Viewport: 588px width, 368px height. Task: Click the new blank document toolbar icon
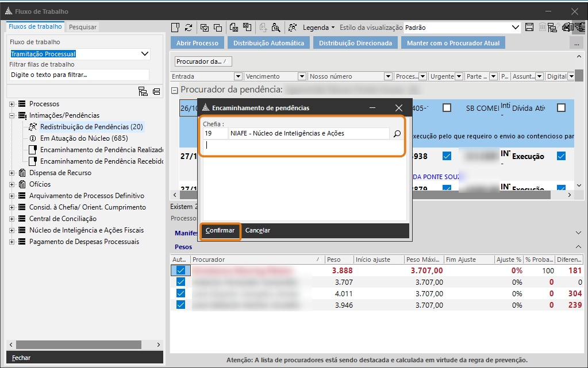pos(176,28)
